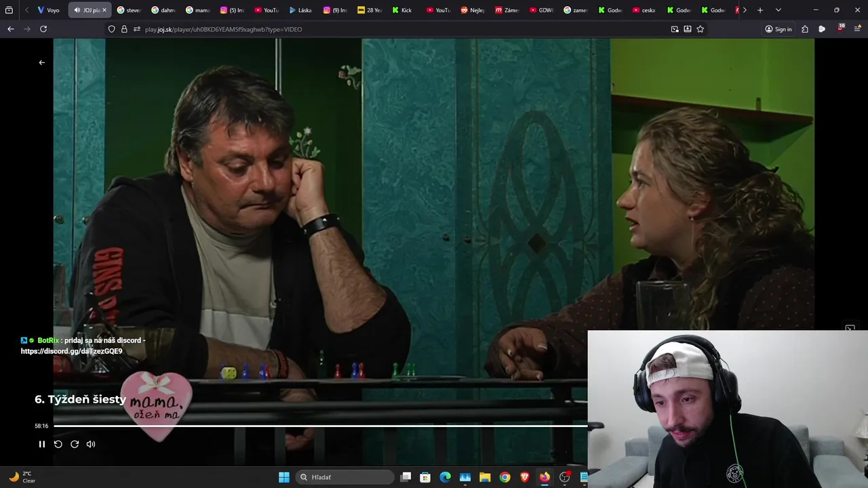Open the Windows Start menu
This screenshot has height=488, width=868.
tap(284, 477)
